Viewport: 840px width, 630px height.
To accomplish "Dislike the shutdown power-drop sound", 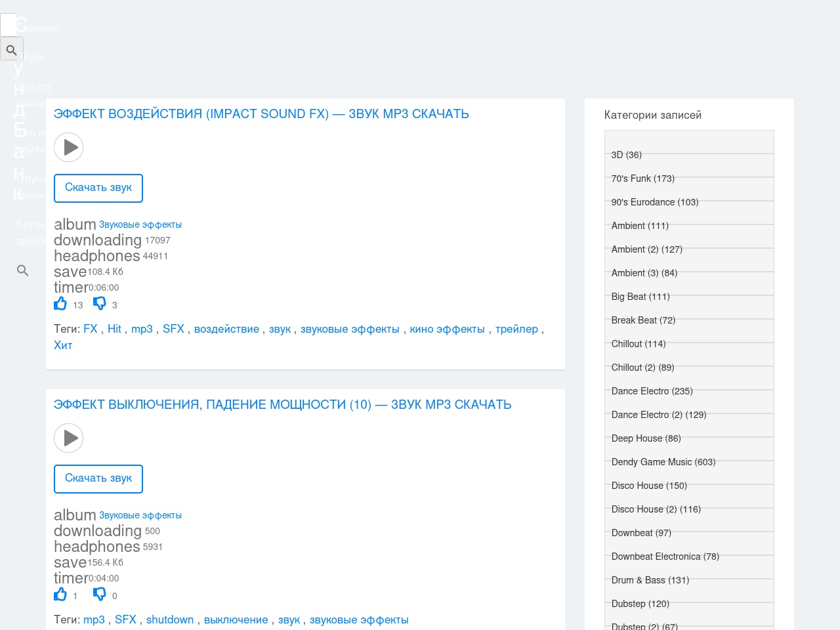I will [99, 594].
